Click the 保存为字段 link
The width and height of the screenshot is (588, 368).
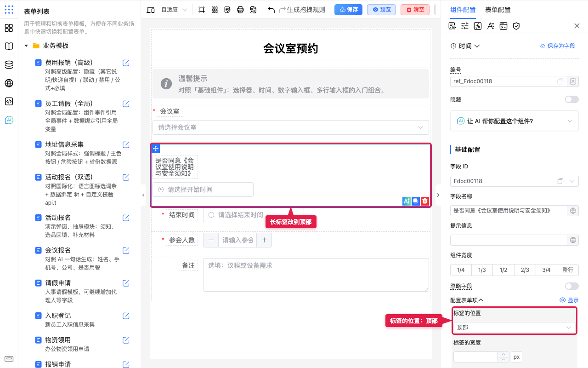(x=558, y=46)
